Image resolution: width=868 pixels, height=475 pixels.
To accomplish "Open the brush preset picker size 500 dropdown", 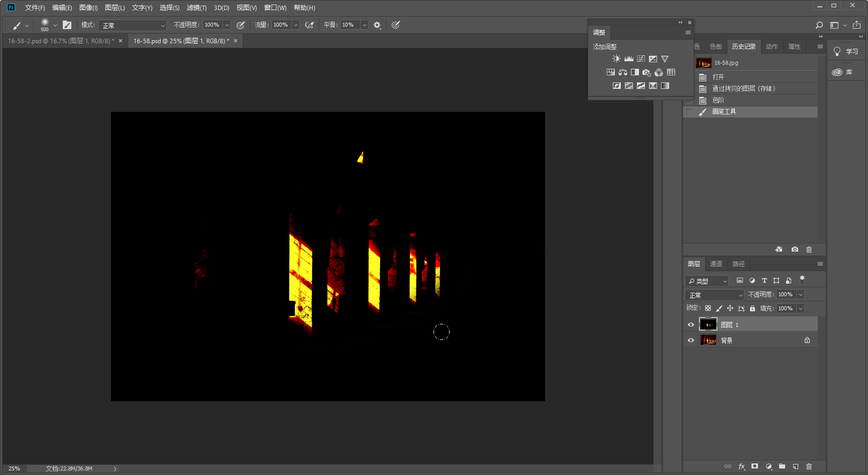I will (55, 25).
